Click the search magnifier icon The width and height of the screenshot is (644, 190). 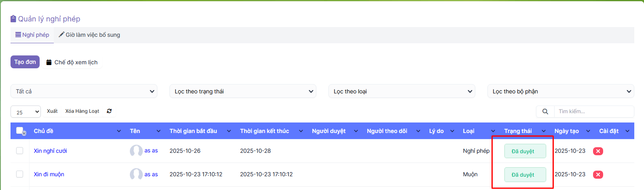545,112
